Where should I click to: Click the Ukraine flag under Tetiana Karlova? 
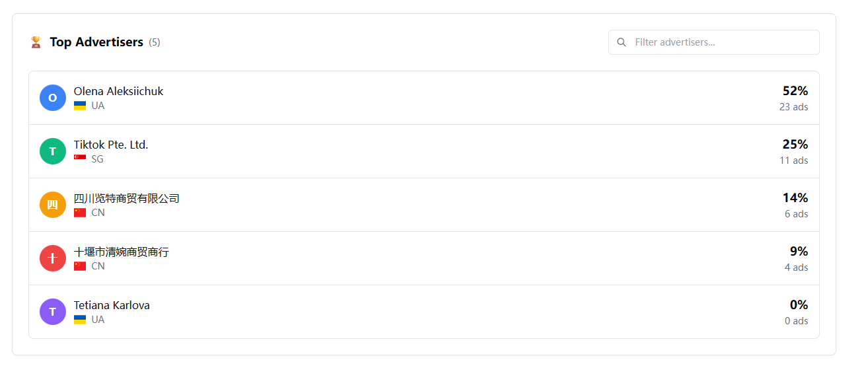tap(80, 320)
